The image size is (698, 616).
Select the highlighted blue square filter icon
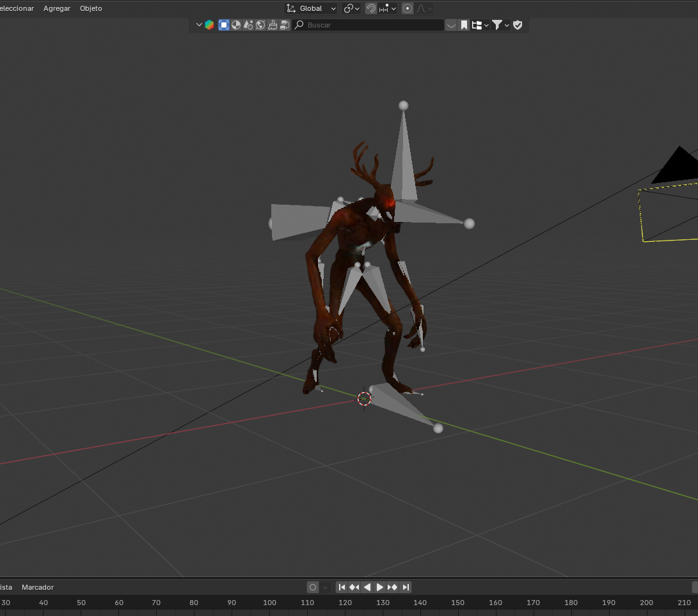[224, 25]
